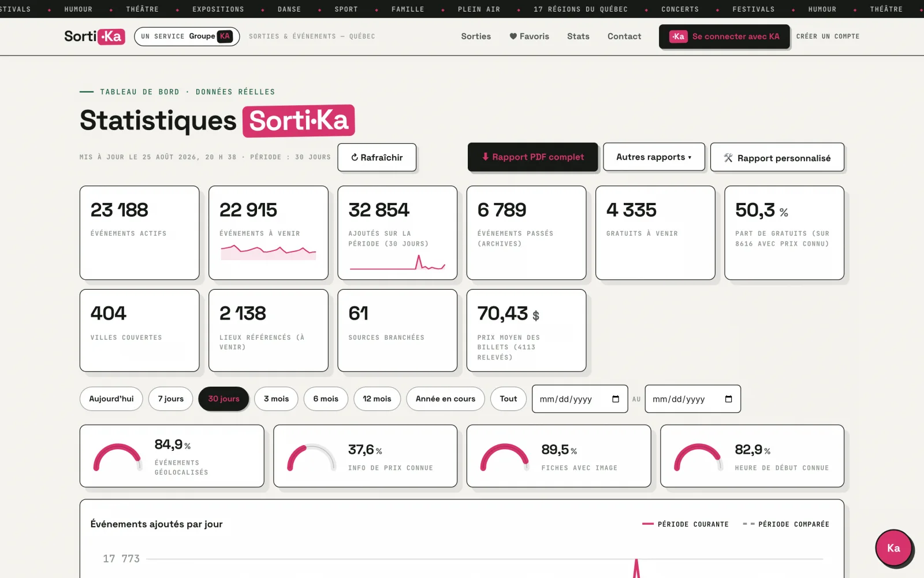
Task: Select the Aujourd'hui period filter
Action: coord(111,399)
